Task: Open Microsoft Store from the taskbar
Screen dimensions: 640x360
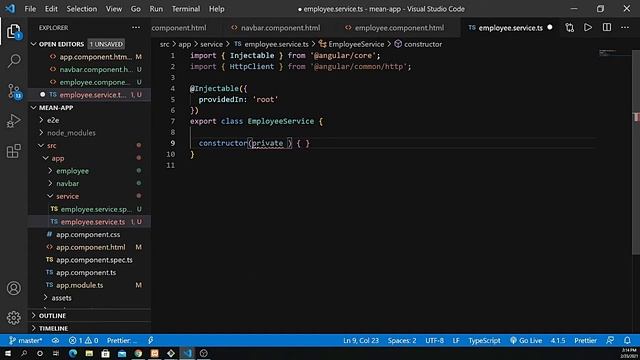Action: click(105, 353)
